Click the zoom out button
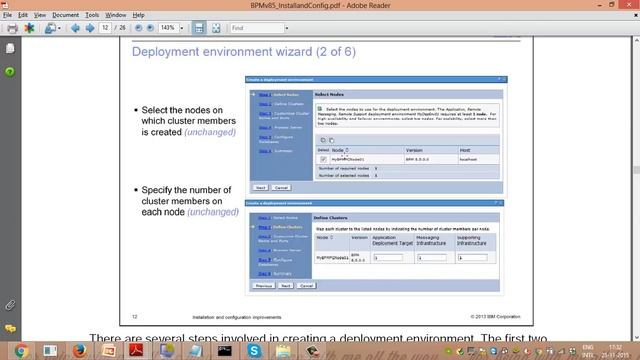 (138, 28)
